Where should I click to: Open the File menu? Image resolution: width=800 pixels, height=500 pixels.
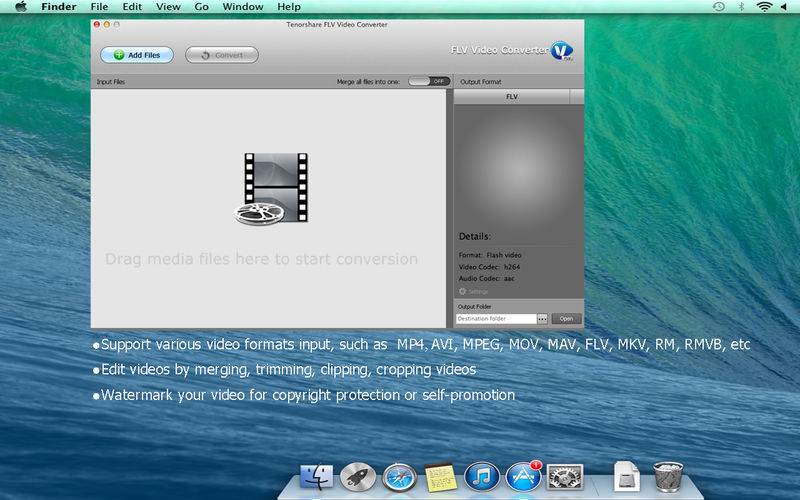[99, 7]
